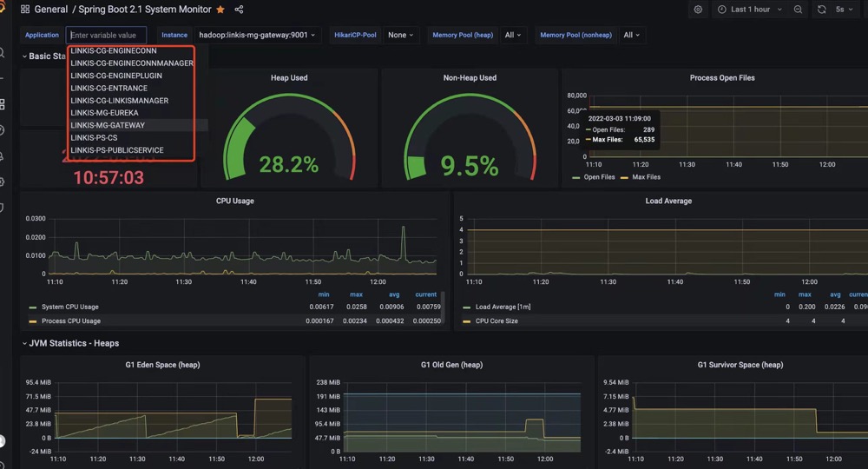The width and height of the screenshot is (868, 469).
Task: Select LINKIS-MG-GATEWAY from the list
Action: point(108,125)
